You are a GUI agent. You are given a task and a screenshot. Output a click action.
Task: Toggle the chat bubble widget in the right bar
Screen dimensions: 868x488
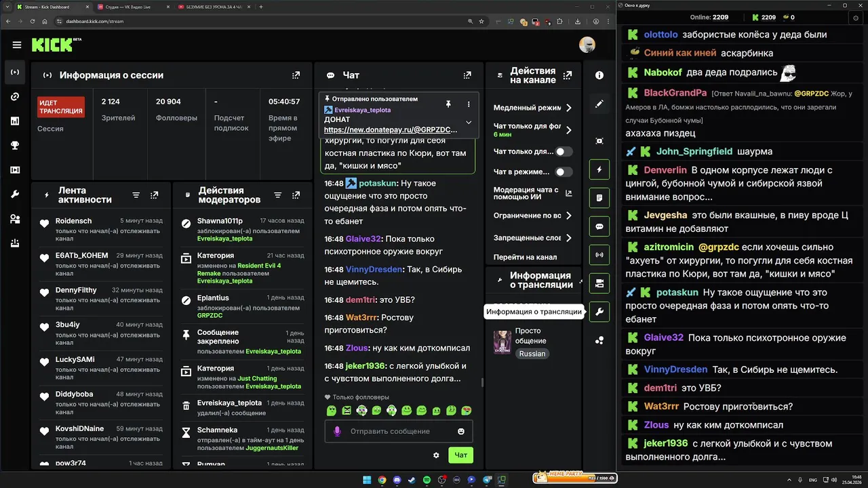[x=599, y=226]
